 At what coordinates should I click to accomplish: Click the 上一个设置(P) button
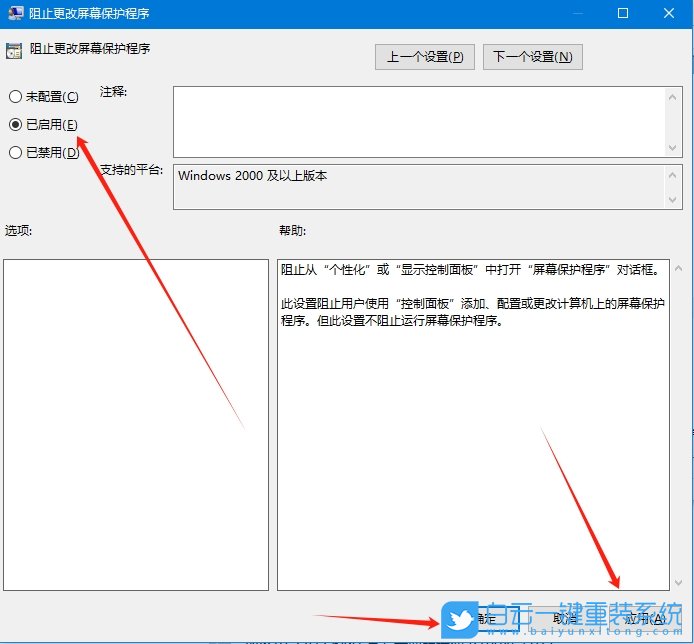pyautogui.click(x=424, y=57)
